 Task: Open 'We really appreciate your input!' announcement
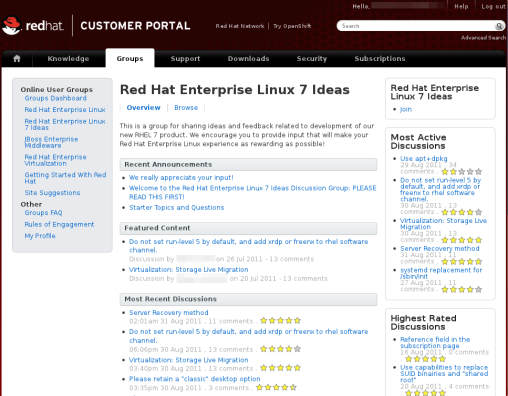coord(181,178)
